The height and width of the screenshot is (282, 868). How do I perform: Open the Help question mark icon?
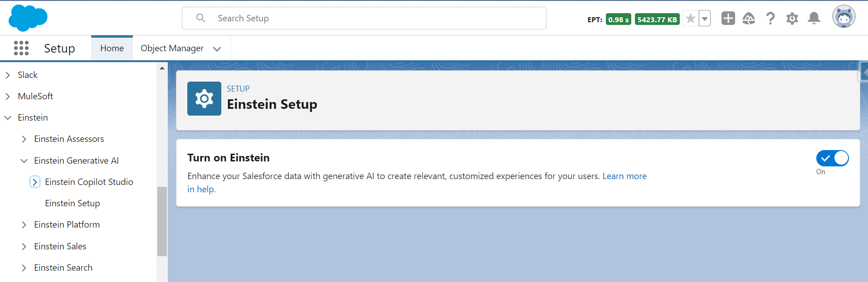click(770, 18)
